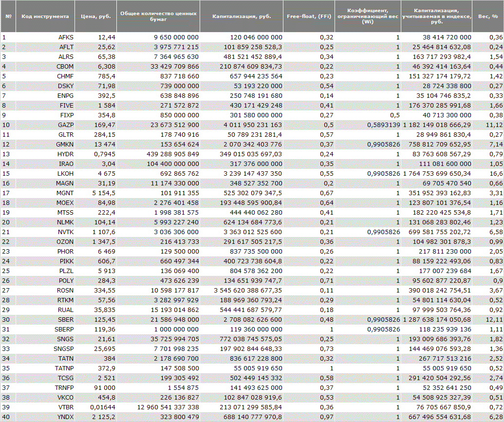Select the FIXP ticker cell

[45, 115]
